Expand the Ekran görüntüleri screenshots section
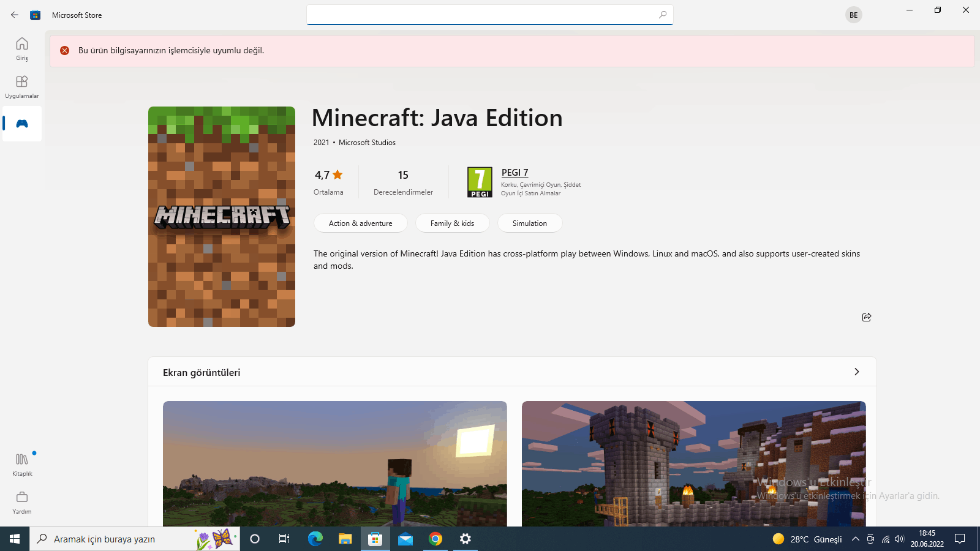This screenshot has height=551, width=980. (x=856, y=372)
